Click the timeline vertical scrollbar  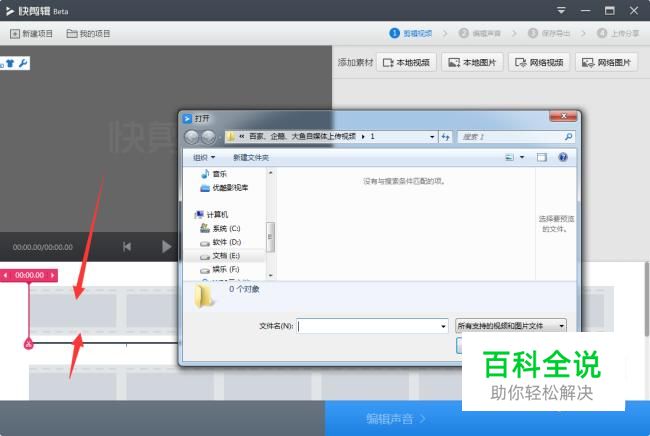pyautogui.click(x=646, y=300)
